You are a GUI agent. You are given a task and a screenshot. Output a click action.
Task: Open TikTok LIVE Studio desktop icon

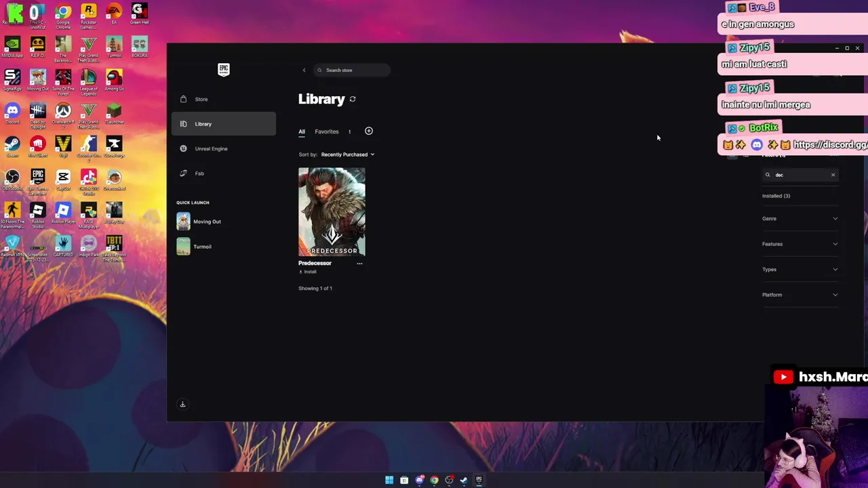(x=88, y=182)
